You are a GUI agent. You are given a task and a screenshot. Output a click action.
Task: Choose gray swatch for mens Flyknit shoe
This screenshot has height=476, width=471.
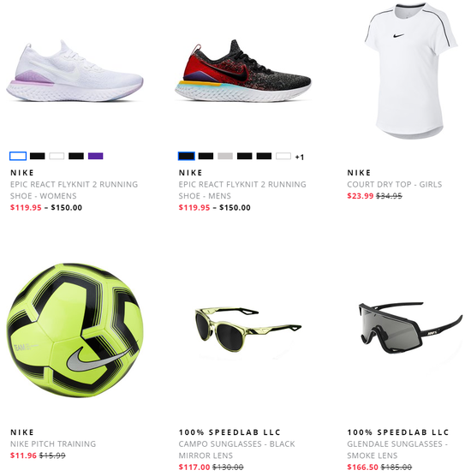pos(225,156)
